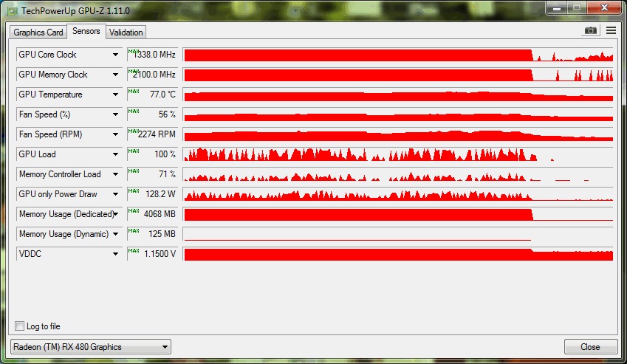Viewport: 627px width, 364px height.
Task: Click the 2100.0 MHz memory clock reading
Action: [x=152, y=75]
